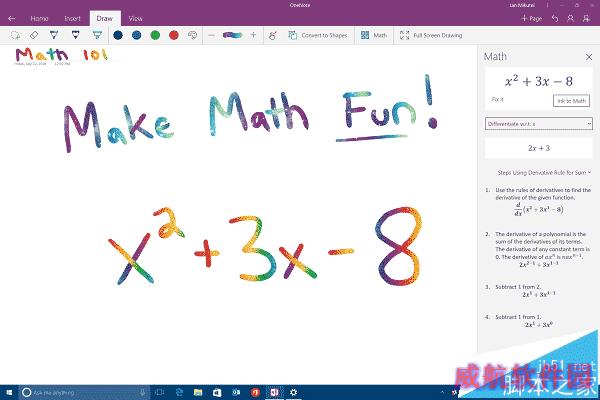This screenshot has width=600, height=400.
Task: Click the minus to decrease stroke thickness
Action: point(213,35)
